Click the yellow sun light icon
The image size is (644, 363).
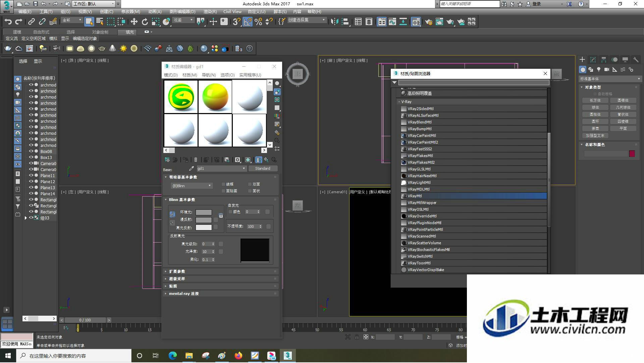click(x=123, y=49)
